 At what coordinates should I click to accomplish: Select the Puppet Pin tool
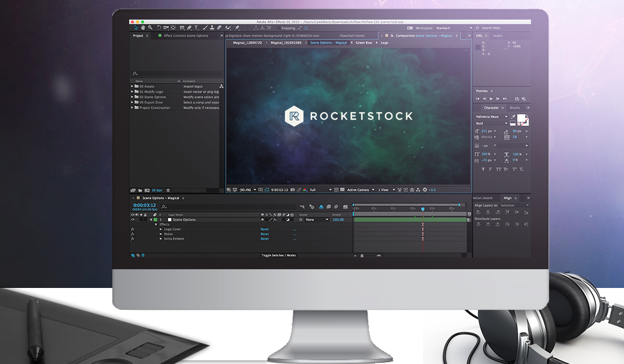coord(237,28)
